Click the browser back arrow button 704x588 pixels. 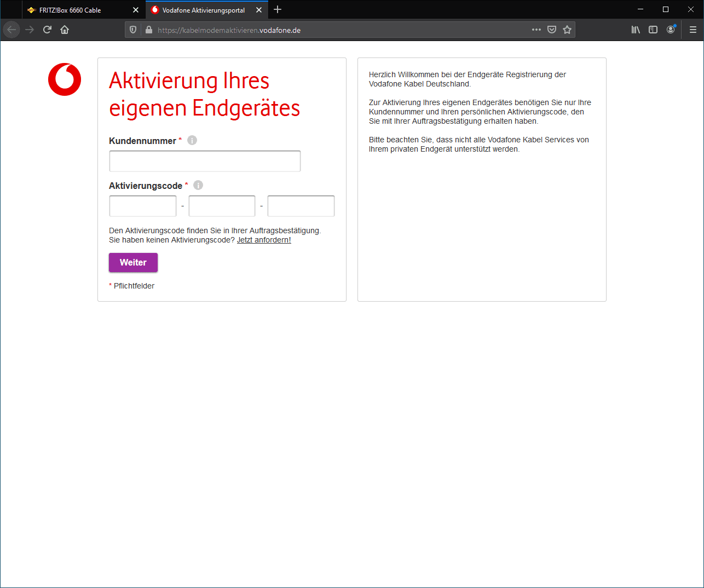11,30
